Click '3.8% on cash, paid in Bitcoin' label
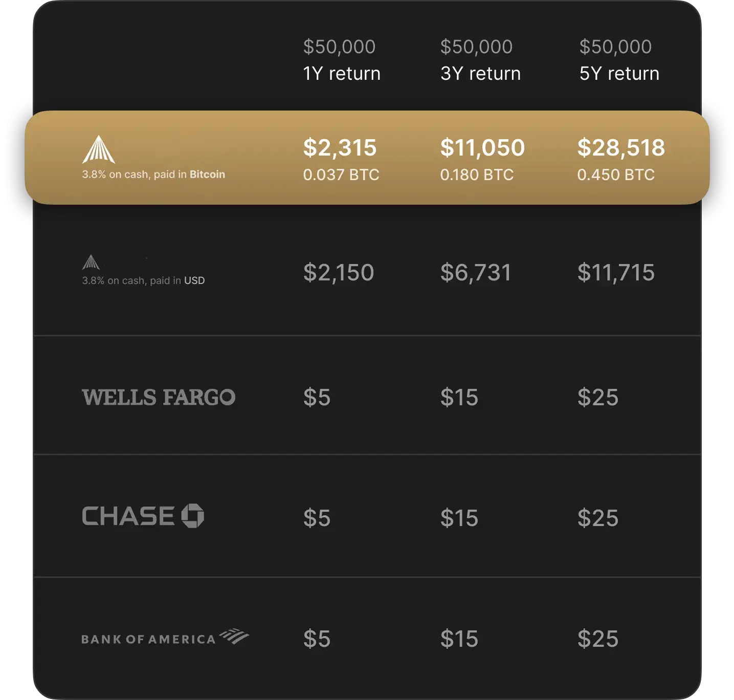Image resolution: width=734 pixels, height=700 pixels. click(153, 174)
